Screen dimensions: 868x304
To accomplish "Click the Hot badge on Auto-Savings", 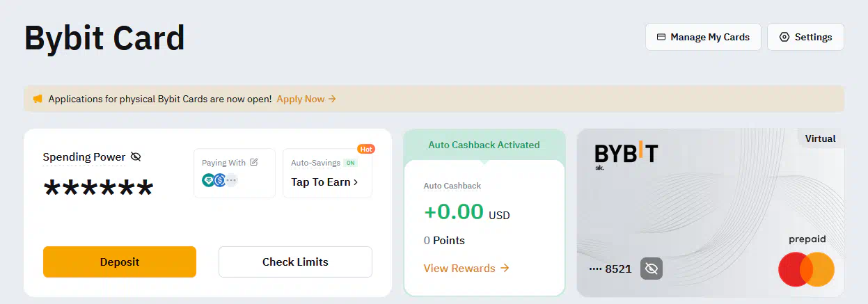I will coord(366,149).
